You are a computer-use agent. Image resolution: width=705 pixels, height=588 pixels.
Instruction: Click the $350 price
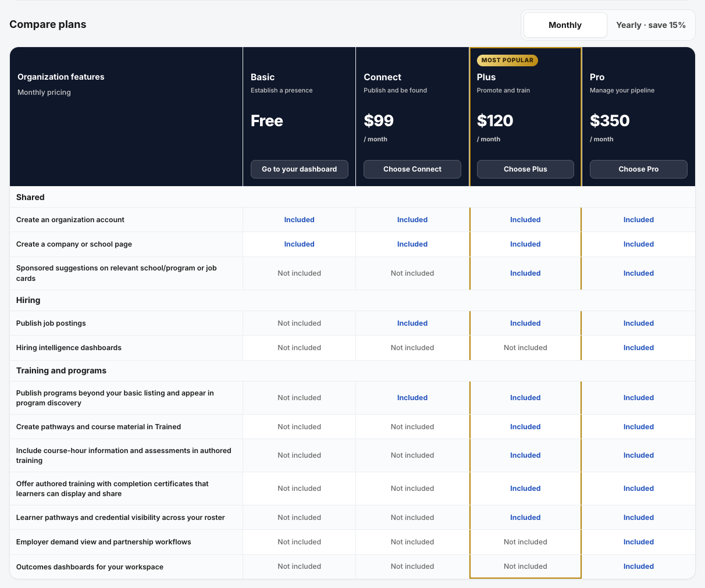(610, 120)
